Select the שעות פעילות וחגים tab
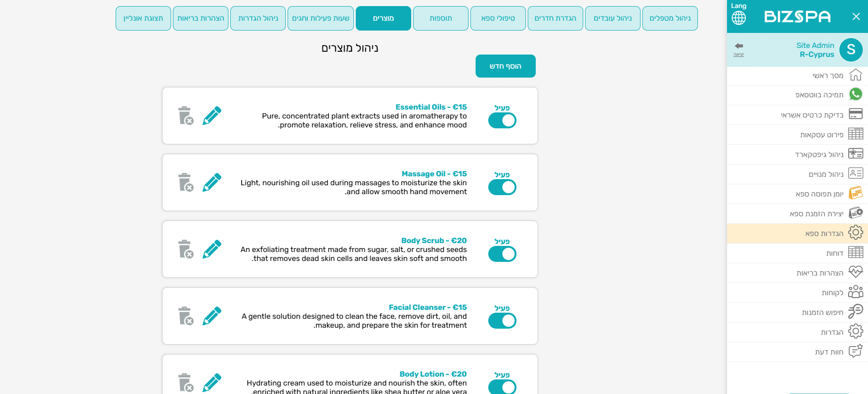The image size is (868, 394). (321, 18)
